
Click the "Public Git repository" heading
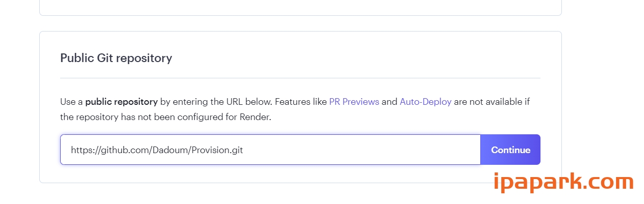(116, 58)
